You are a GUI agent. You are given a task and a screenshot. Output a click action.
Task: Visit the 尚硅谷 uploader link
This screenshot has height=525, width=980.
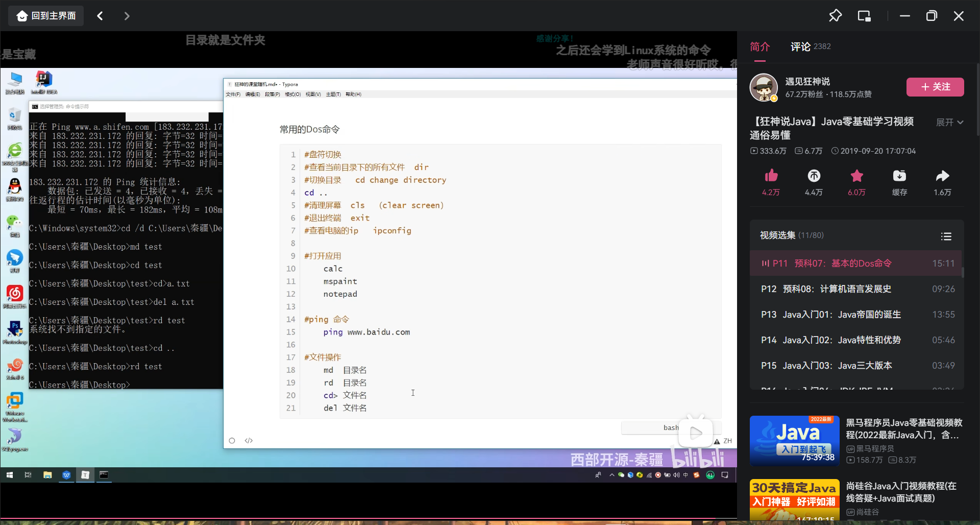pyautogui.click(x=863, y=512)
